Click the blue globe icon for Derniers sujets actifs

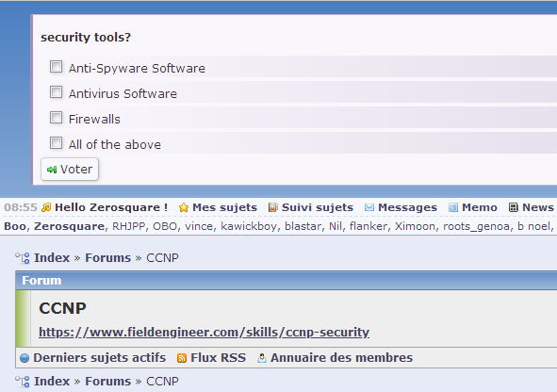(25, 358)
